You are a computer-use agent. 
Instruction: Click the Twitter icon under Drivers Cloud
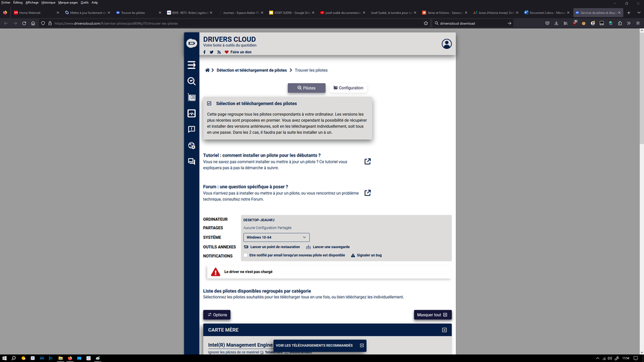pyautogui.click(x=211, y=52)
